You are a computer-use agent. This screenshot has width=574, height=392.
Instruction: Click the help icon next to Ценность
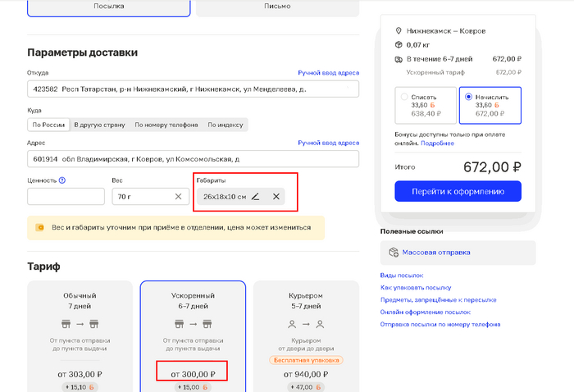62,180
